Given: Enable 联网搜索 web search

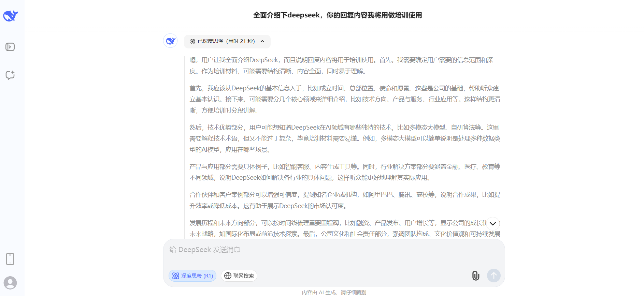Looking at the screenshot, I should 239,276.
